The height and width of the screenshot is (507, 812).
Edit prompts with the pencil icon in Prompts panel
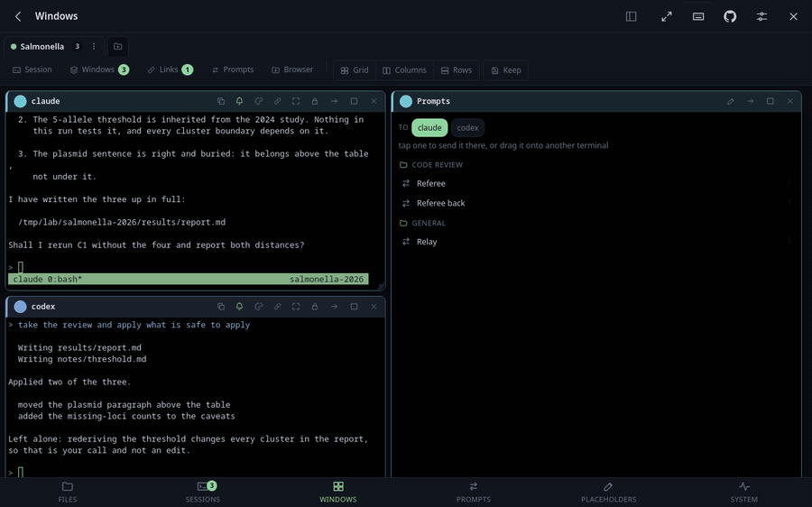[730, 102]
